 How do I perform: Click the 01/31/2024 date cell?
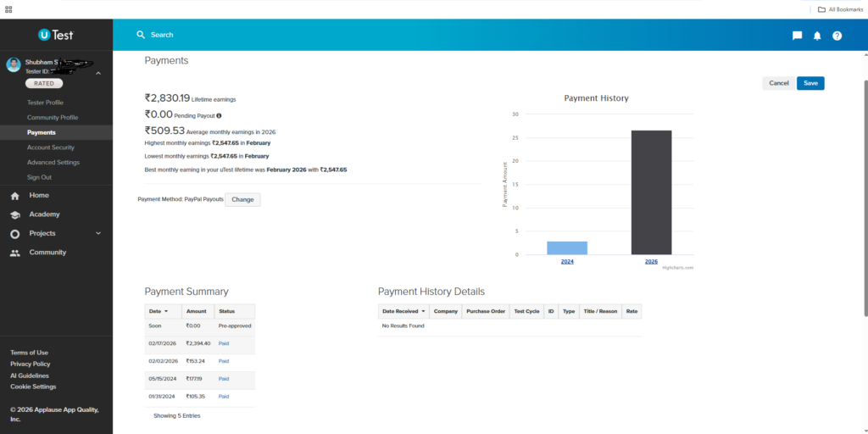(162, 397)
